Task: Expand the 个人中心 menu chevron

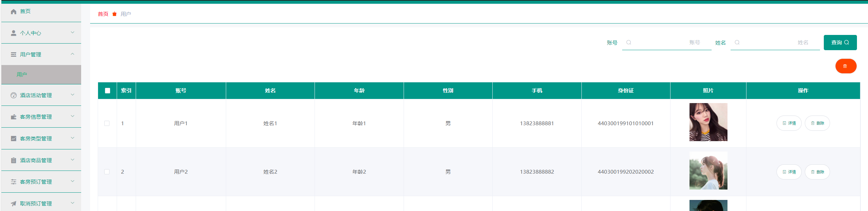Action: (73, 33)
